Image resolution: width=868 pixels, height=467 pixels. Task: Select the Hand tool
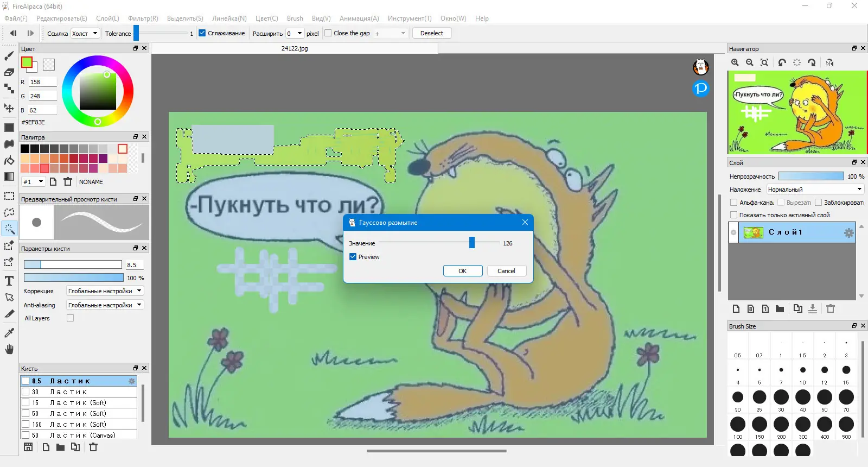click(9, 349)
